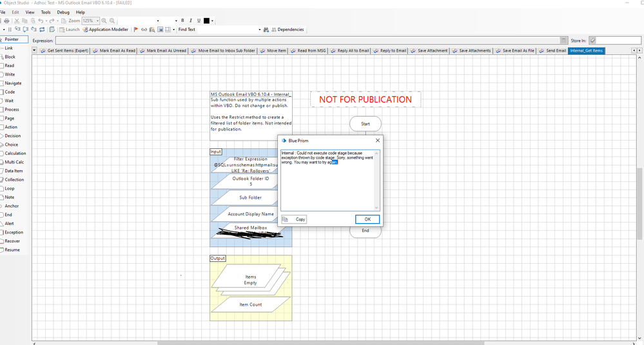This screenshot has height=345, width=644.
Task: Click the Redo arrow icon
Action: click(x=52, y=21)
